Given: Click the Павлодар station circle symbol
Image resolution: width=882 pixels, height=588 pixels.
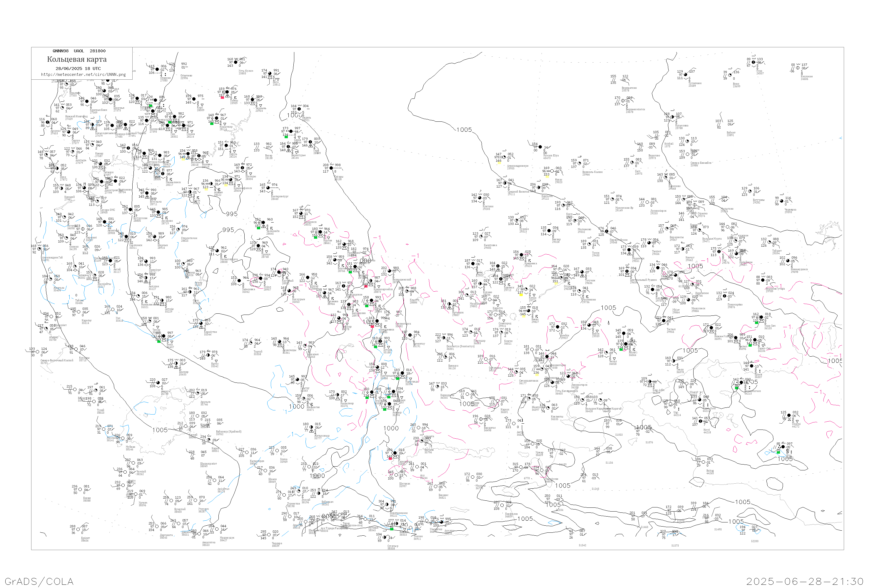Looking at the screenshot, I should 471,332.
